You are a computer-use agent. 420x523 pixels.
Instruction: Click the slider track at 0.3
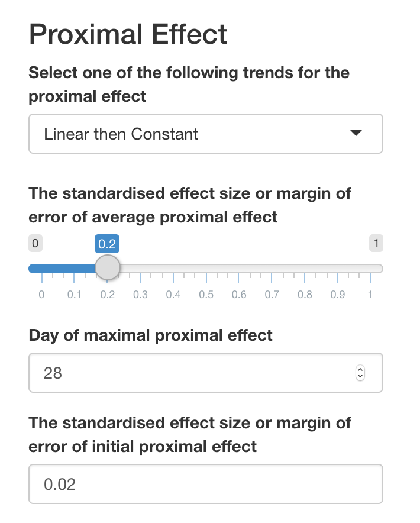[140, 269]
